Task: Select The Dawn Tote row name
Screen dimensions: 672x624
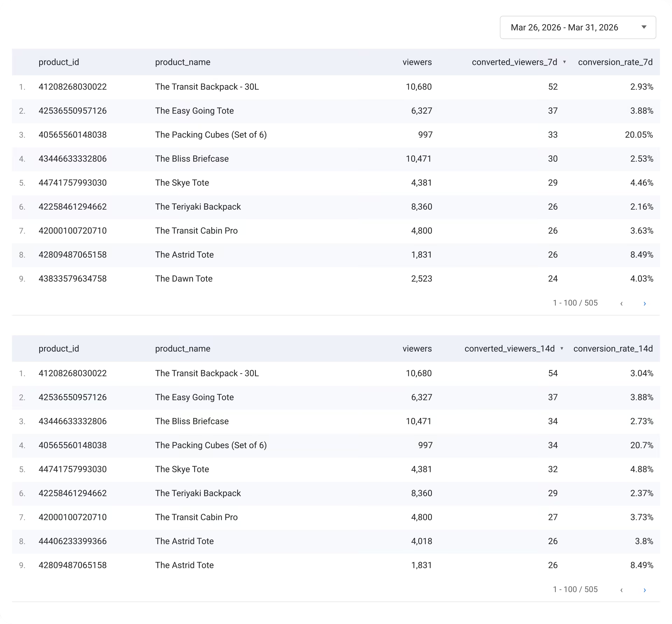Action: [x=184, y=279]
